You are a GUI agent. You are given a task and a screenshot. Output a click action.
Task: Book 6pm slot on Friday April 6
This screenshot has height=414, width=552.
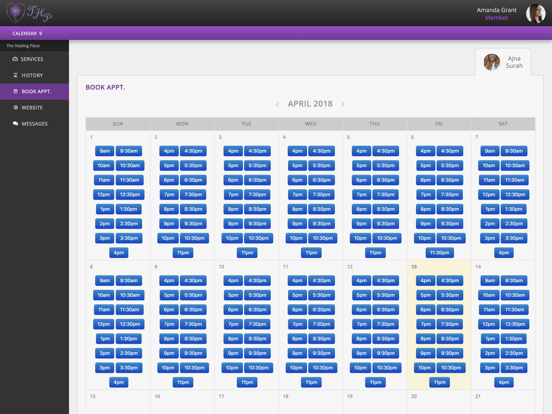coord(426,180)
